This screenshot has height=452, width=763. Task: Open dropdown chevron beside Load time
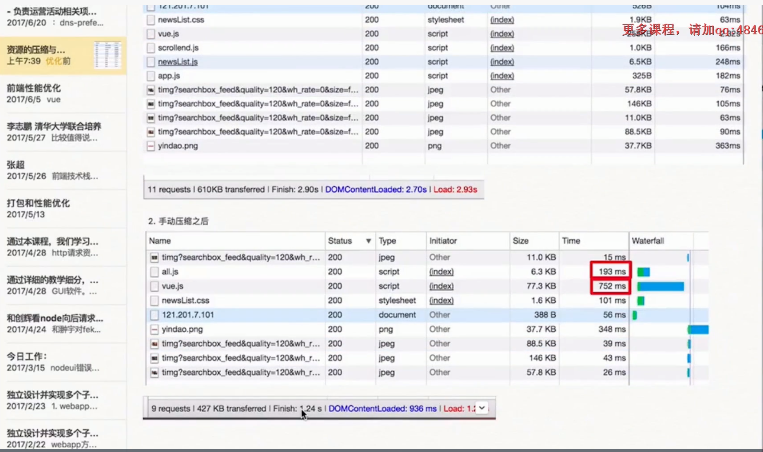click(x=482, y=408)
